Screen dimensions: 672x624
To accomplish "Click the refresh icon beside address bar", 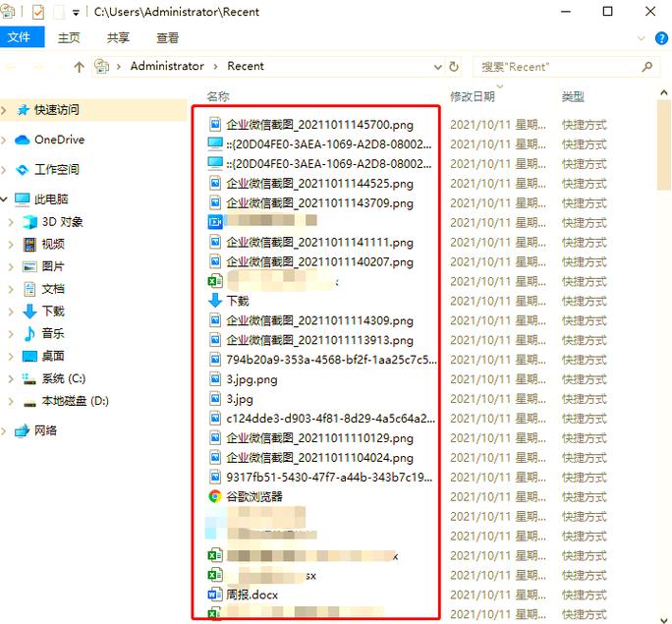I will coord(454,67).
